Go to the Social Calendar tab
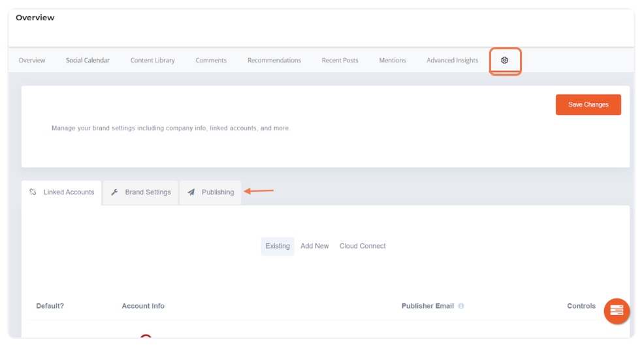The height and width of the screenshot is (347, 644). click(88, 61)
